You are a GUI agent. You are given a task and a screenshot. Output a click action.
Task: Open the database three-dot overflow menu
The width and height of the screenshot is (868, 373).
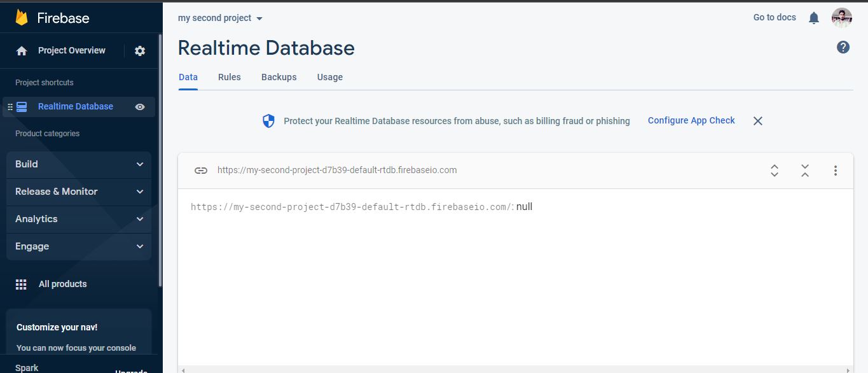836,171
